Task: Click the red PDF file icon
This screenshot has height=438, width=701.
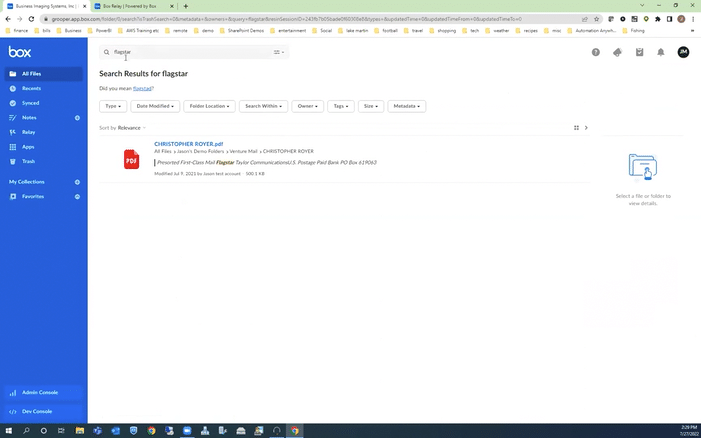Action: pyautogui.click(x=131, y=159)
